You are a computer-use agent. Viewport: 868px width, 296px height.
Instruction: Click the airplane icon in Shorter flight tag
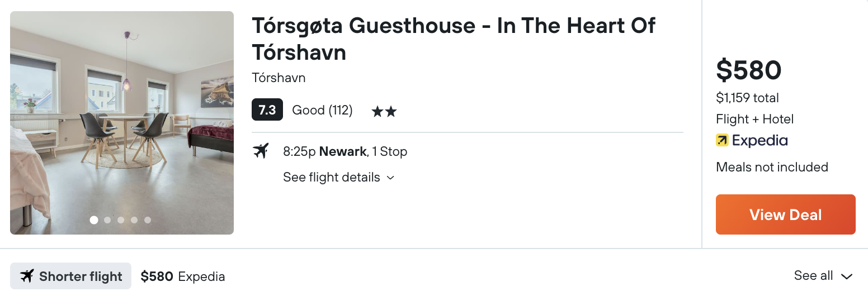pos(27,276)
